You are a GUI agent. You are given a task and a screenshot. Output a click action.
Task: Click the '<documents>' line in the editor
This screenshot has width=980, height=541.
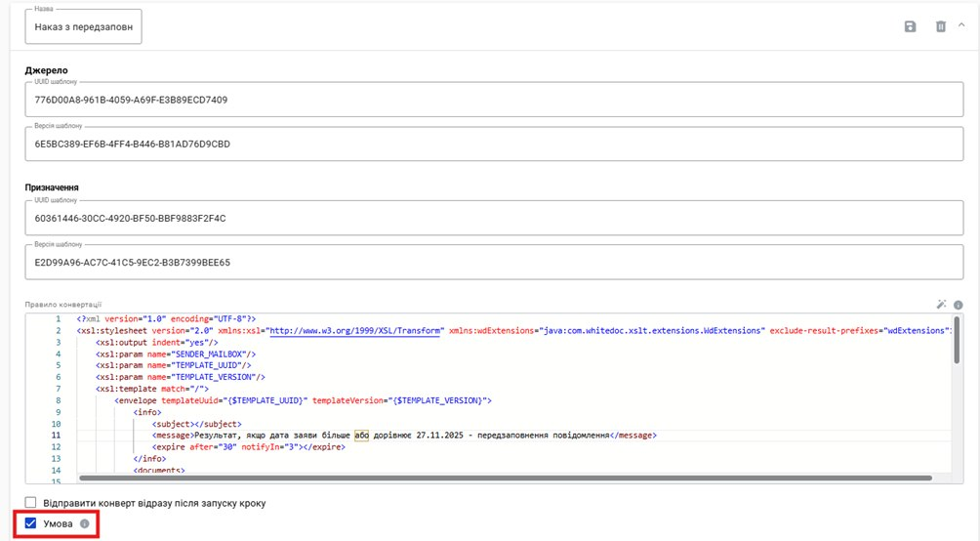pyautogui.click(x=159, y=471)
